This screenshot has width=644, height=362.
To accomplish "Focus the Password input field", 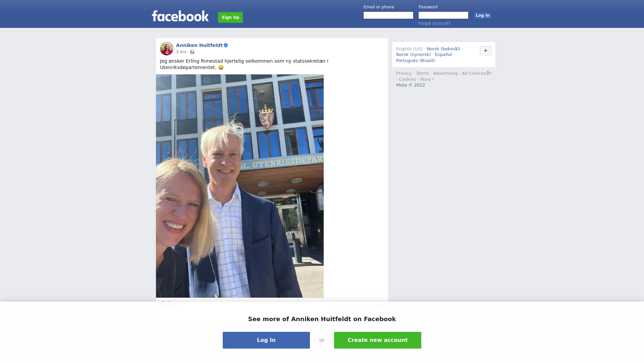I will coord(443,15).
